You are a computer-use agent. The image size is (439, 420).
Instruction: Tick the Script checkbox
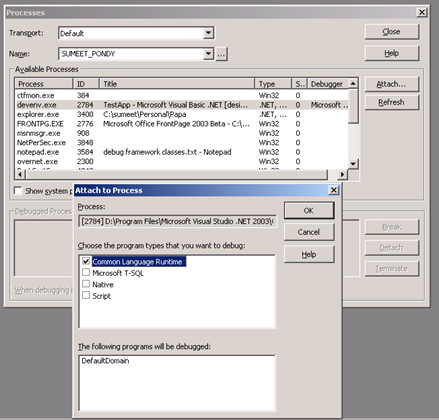(86, 295)
